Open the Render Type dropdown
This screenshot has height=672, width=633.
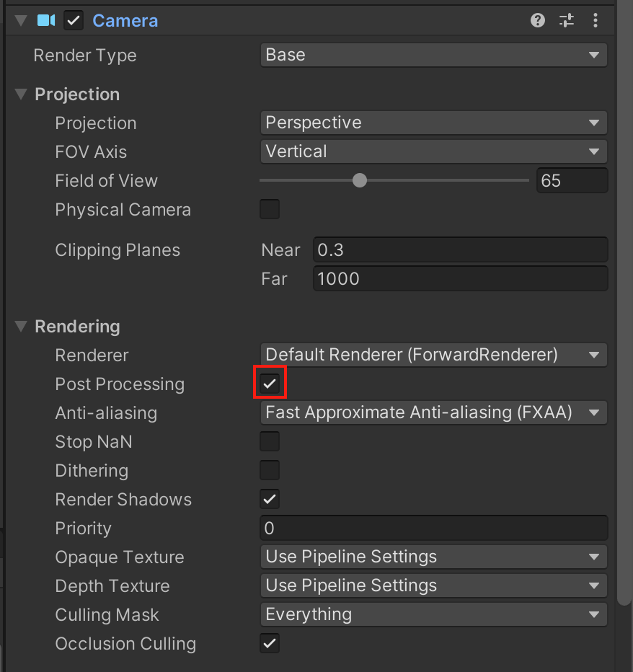(x=433, y=55)
